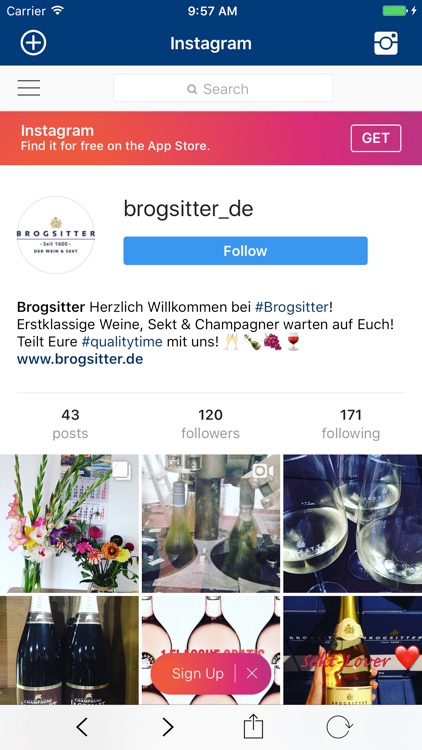The width and height of the screenshot is (422, 750).
Task: View the 171 following list
Action: (x=351, y=424)
